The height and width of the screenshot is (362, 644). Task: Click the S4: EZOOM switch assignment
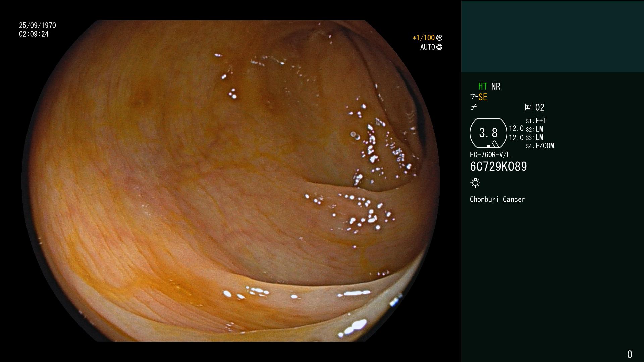coord(540,146)
